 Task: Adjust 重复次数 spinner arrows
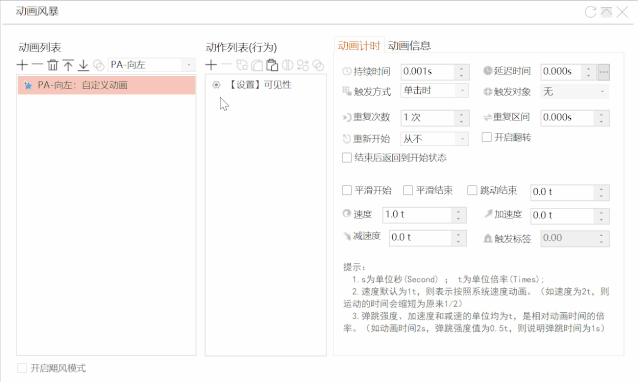coord(461,118)
